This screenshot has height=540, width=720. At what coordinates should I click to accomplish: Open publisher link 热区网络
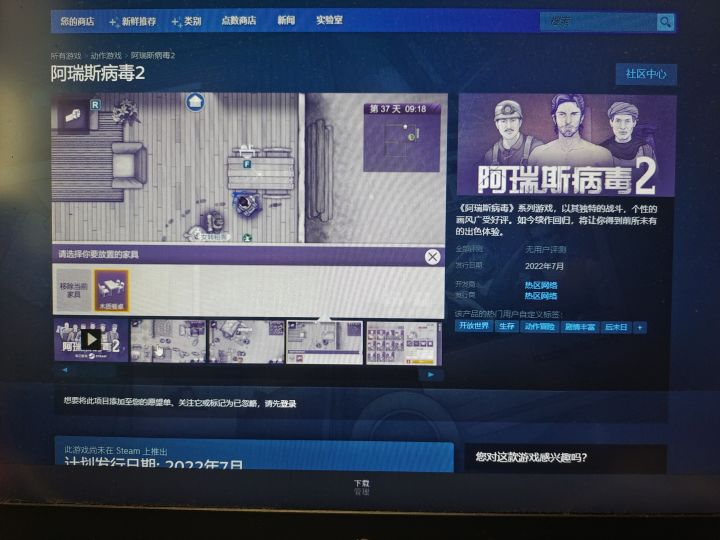[x=541, y=296]
